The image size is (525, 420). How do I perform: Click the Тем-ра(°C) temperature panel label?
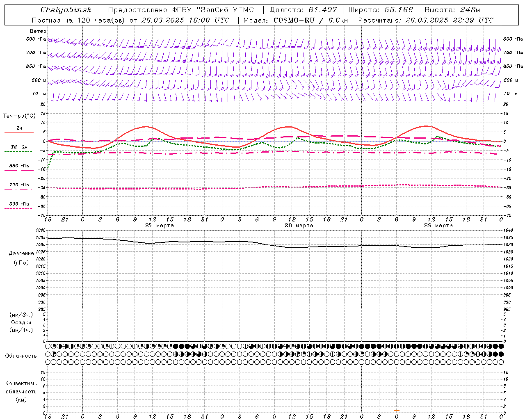(x=19, y=116)
